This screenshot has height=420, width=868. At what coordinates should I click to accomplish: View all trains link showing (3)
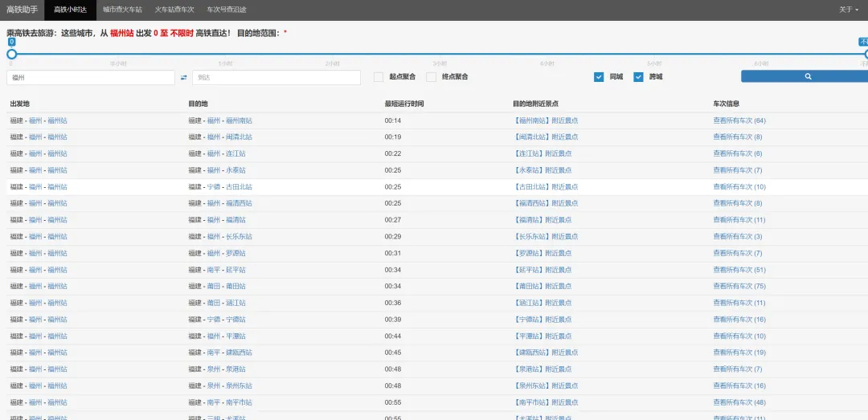pyautogui.click(x=738, y=237)
